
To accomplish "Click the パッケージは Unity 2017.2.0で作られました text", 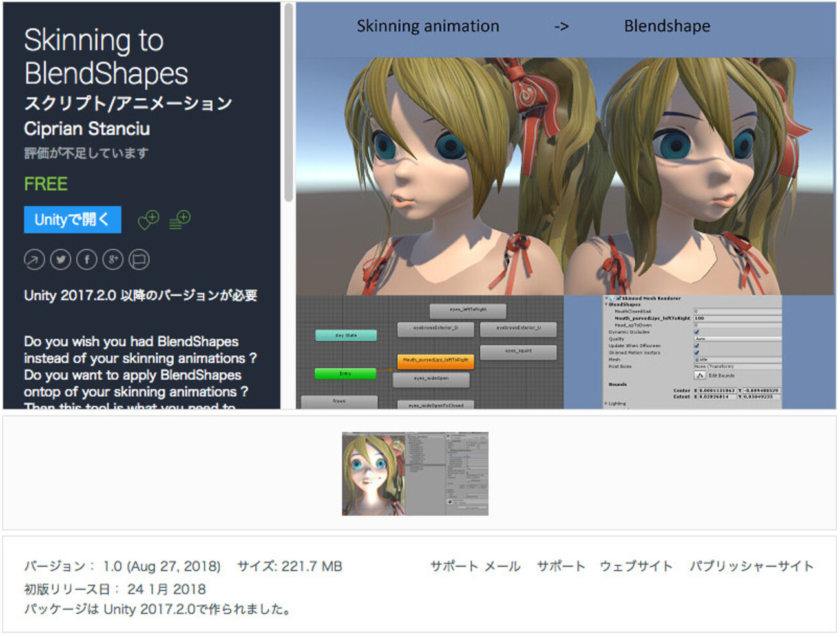I will tap(158, 609).
